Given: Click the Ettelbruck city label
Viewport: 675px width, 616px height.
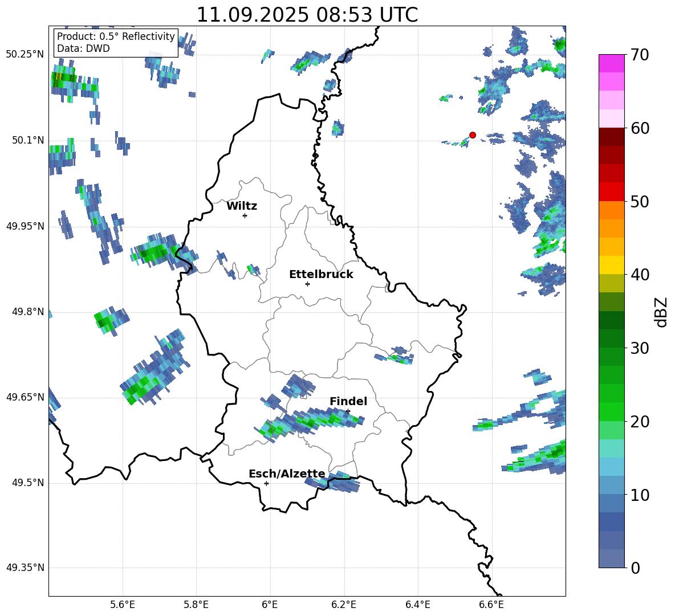Looking at the screenshot, I should point(321,275).
